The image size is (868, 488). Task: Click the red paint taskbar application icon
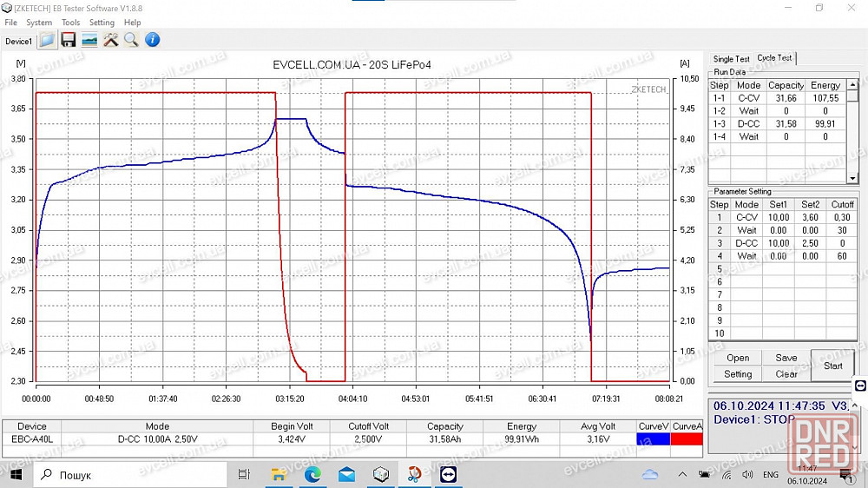click(415, 475)
